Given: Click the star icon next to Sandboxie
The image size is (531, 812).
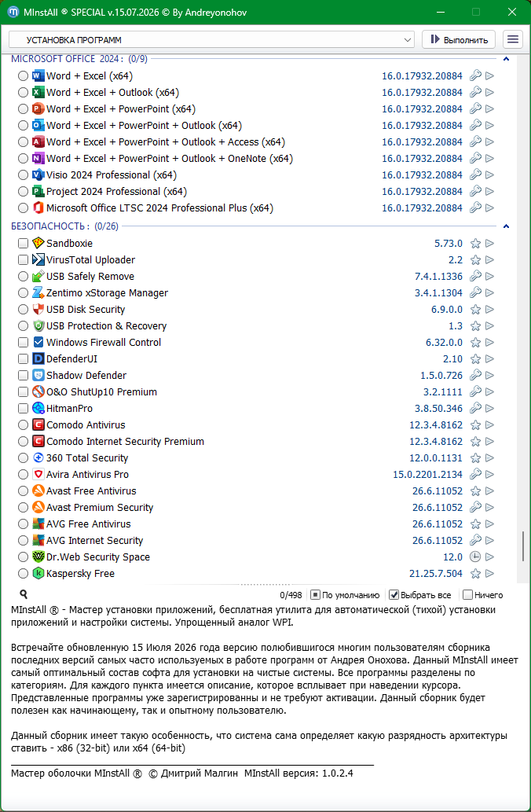Looking at the screenshot, I should [x=475, y=244].
